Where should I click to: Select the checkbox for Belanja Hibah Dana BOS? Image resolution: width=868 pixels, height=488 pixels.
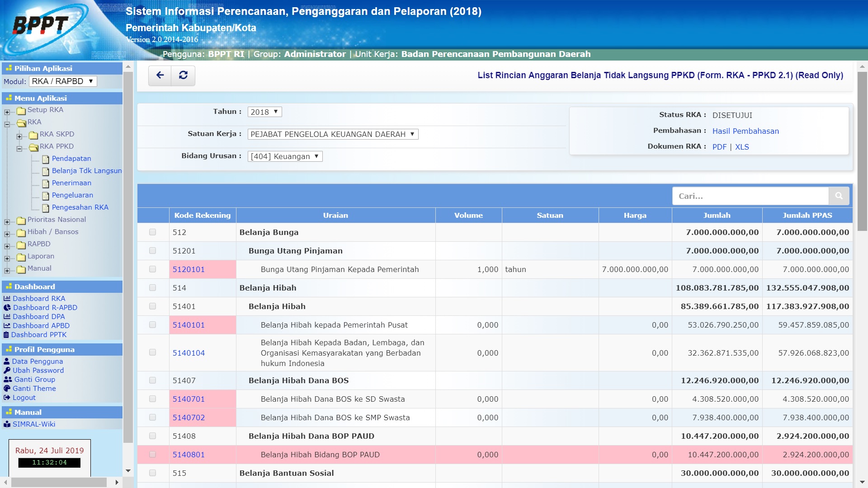(x=153, y=380)
